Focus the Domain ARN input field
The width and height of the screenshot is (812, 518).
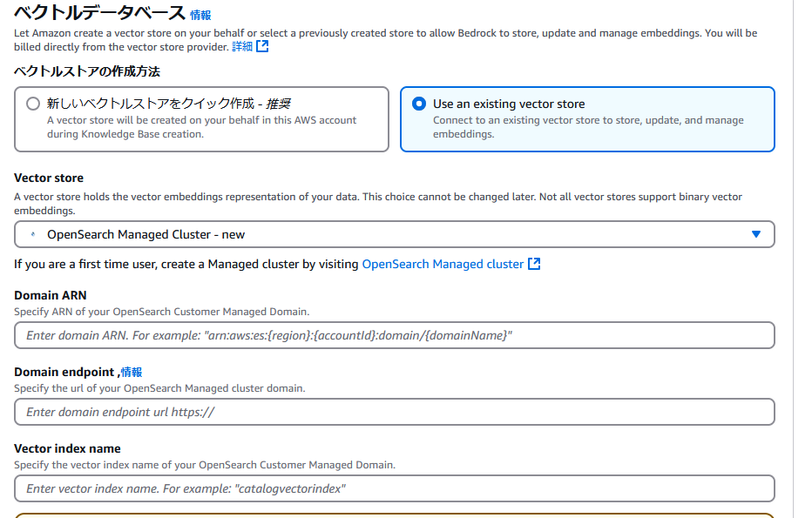point(395,335)
